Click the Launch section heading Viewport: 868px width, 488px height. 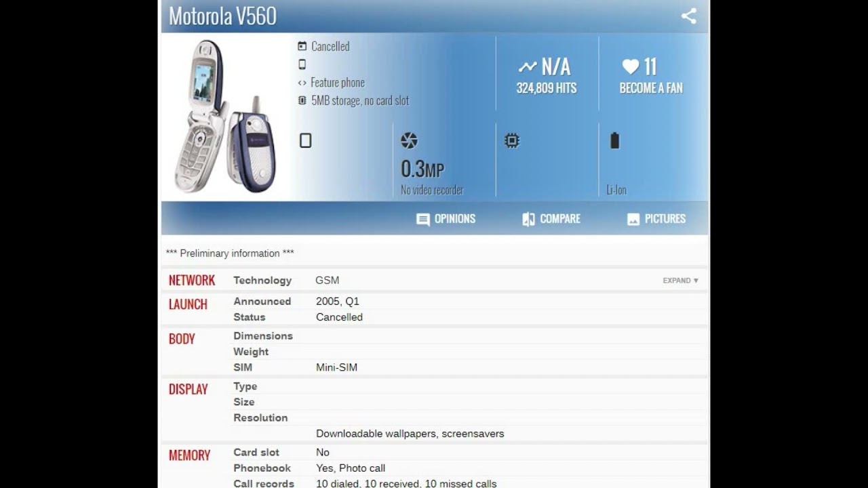[188, 304]
